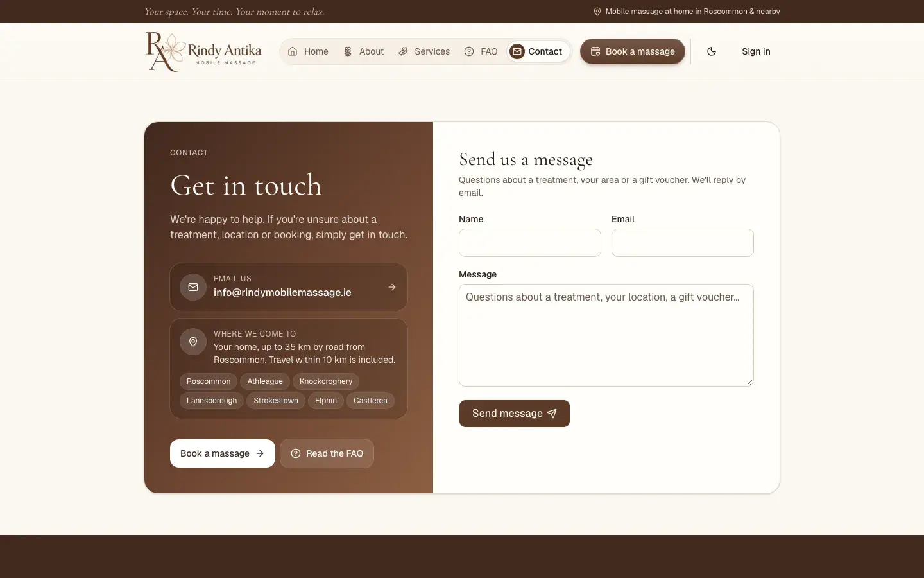Click the Rindy Antika logo
The height and width of the screenshot is (578, 924).
[203, 51]
